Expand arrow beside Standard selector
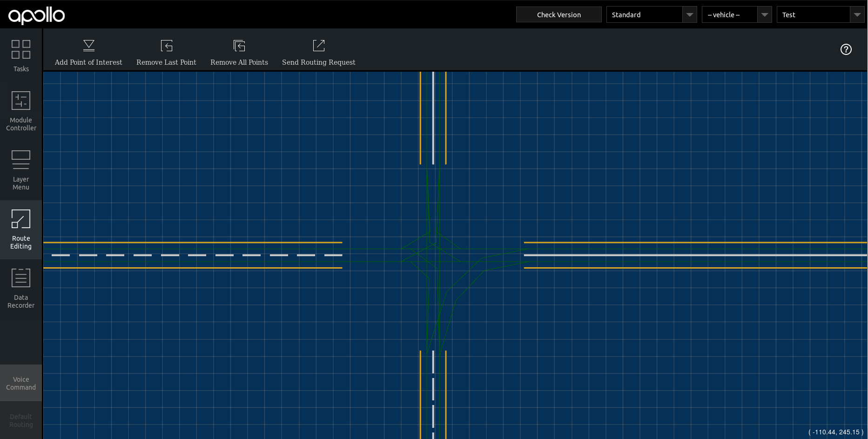 pyautogui.click(x=690, y=14)
